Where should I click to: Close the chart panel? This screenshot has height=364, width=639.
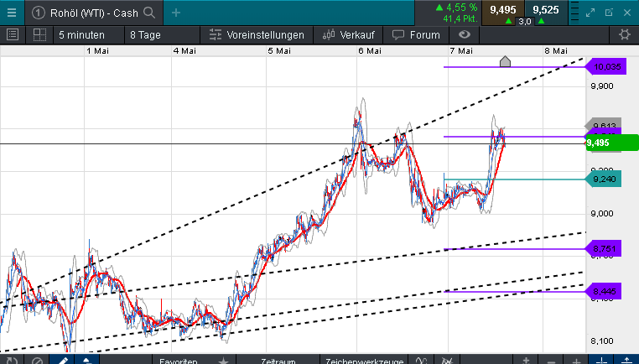pos(627,13)
